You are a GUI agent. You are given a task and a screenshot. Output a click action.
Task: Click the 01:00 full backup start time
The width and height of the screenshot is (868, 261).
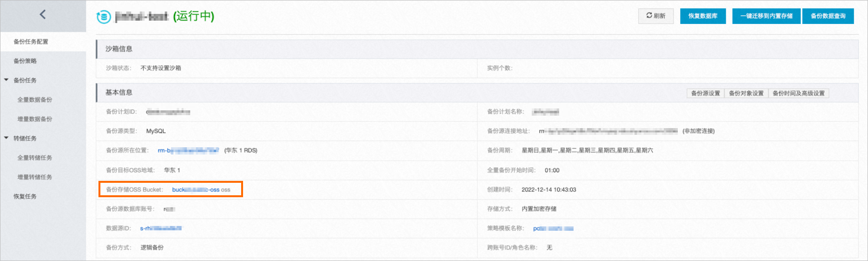point(552,170)
